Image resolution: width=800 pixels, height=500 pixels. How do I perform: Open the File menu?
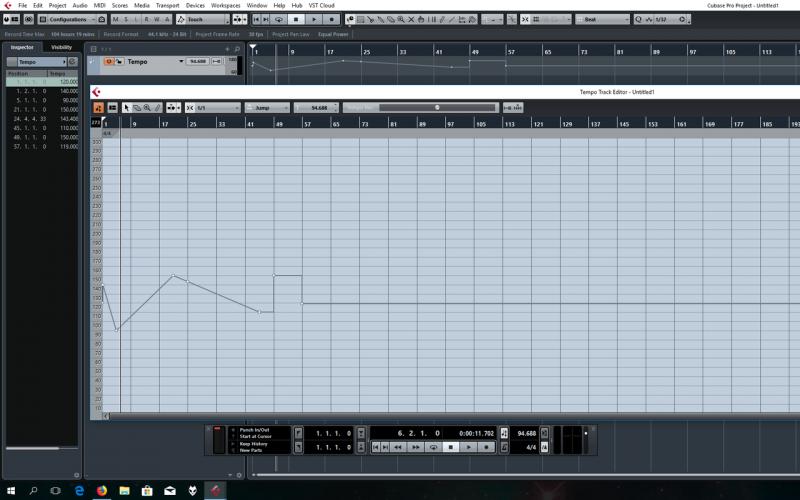[22, 5]
